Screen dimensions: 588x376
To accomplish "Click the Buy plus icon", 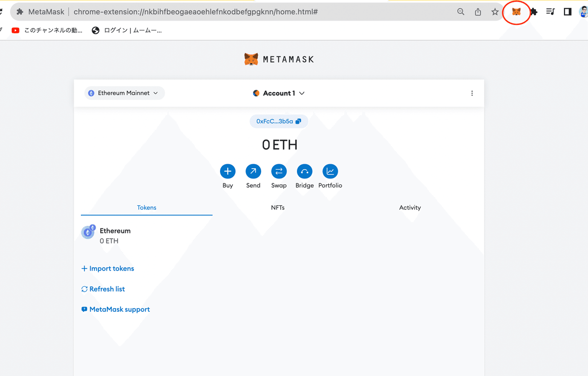I will tap(228, 171).
